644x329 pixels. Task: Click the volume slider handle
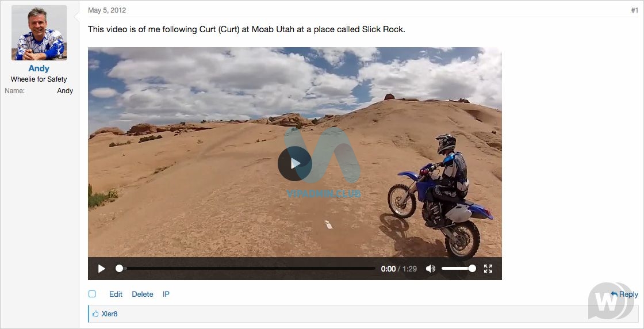pos(472,268)
